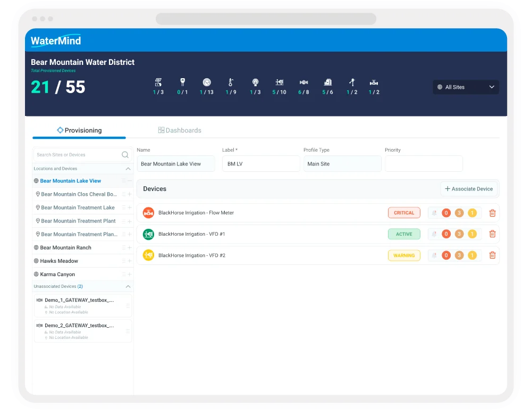Click the WaterMind logo
Image resolution: width=532 pixels, height=415 pixels.
pyautogui.click(x=56, y=41)
